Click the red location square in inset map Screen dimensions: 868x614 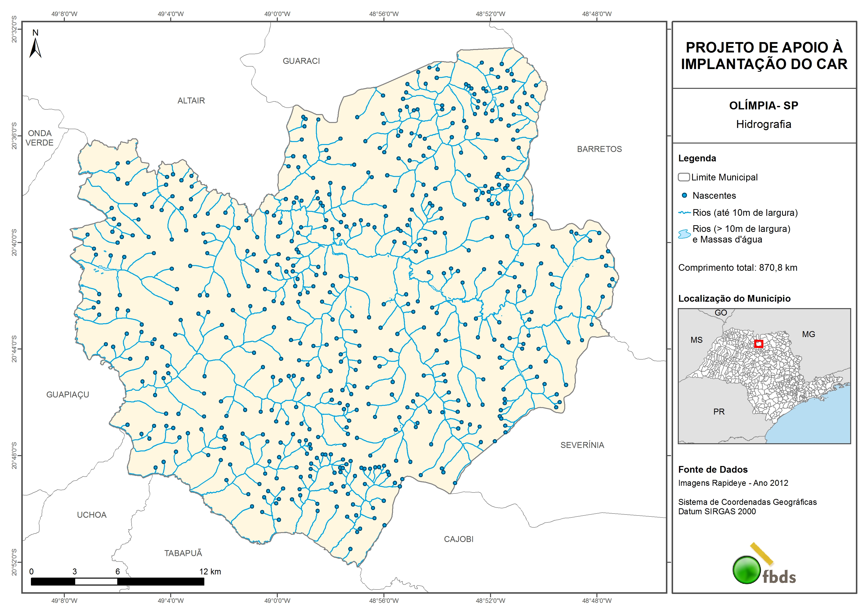(x=758, y=344)
